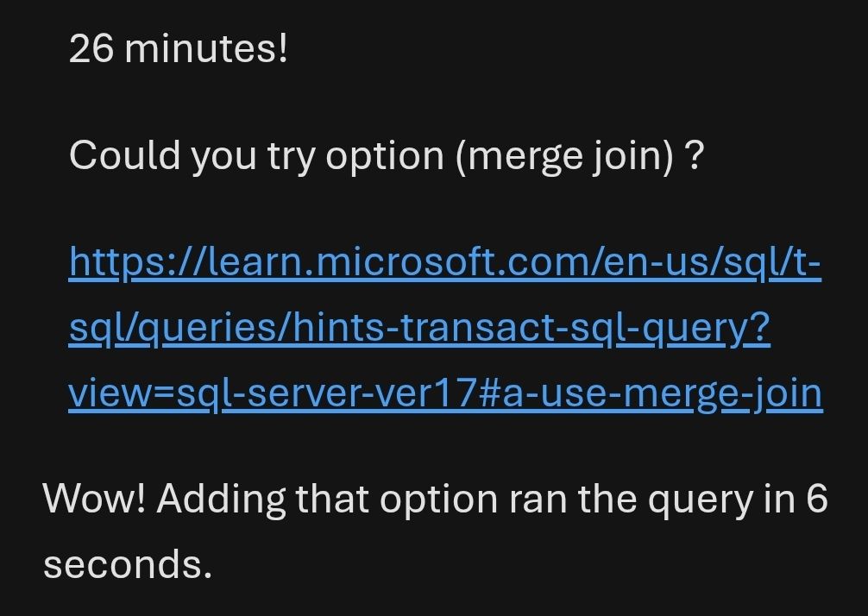This screenshot has height=616, width=868.
Task: Click the word 'seconds.'
Action: [x=128, y=564]
